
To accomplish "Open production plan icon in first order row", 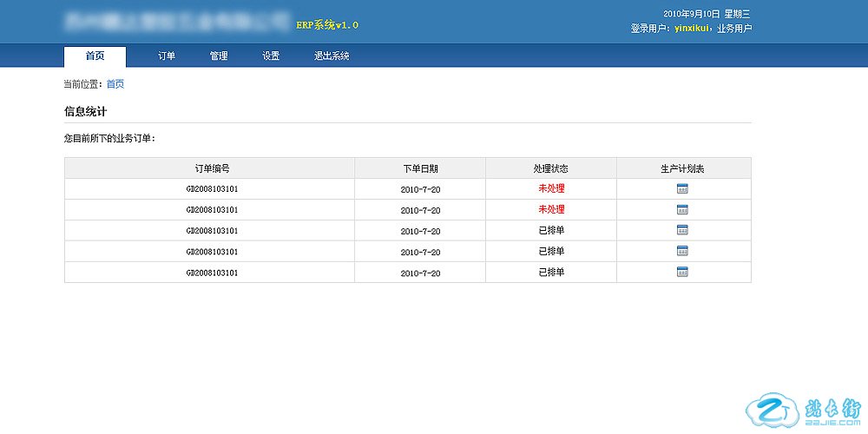I will click(682, 188).
